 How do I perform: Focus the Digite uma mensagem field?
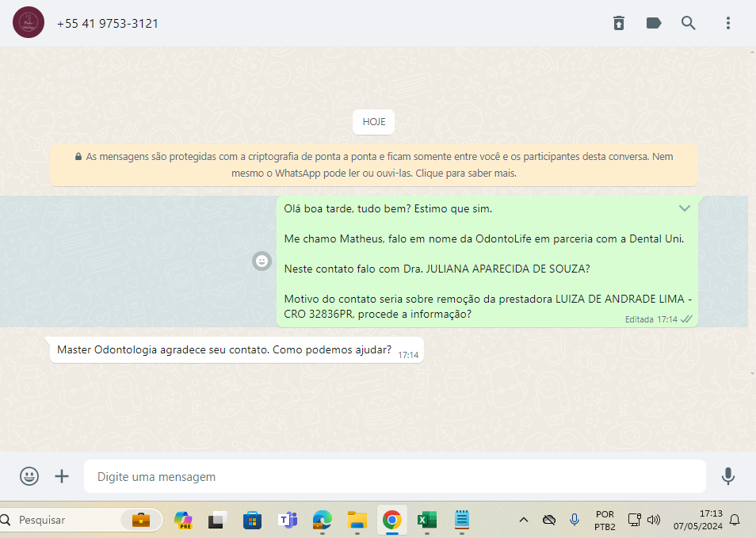[395, 476]
